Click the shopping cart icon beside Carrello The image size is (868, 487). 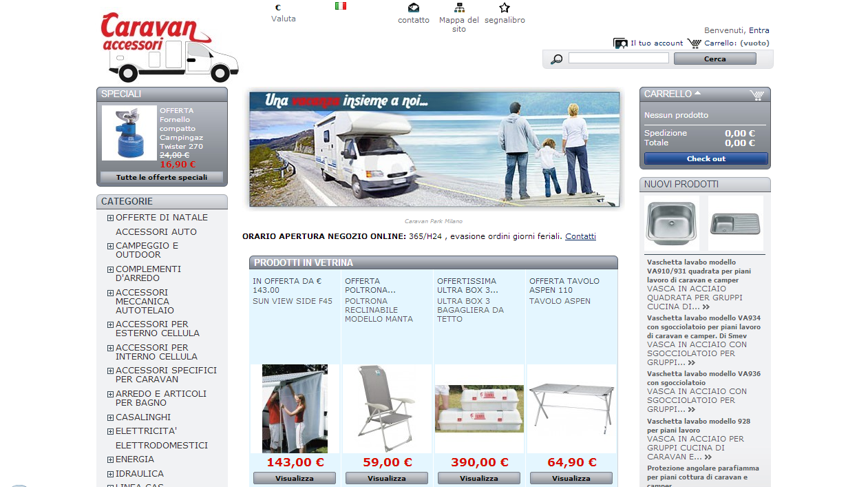tap(694, 43)
